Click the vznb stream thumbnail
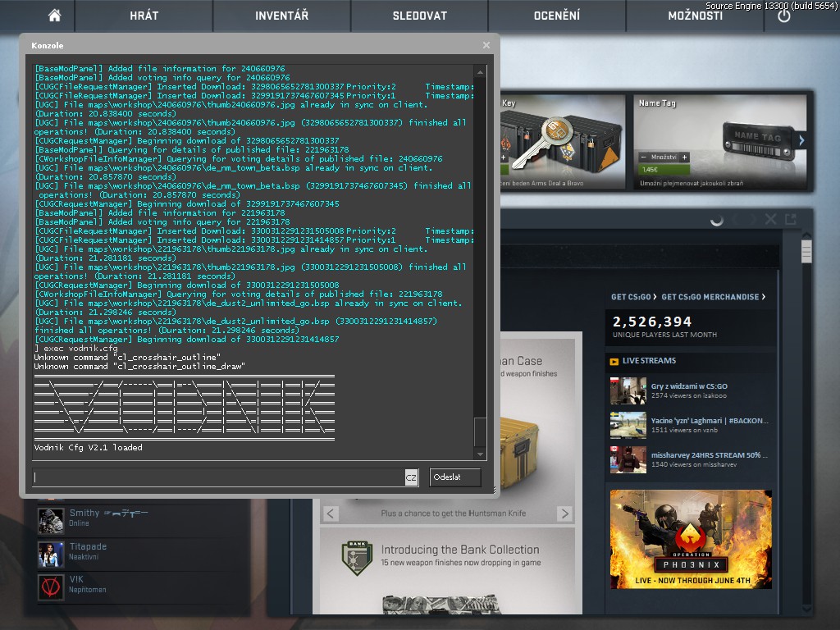The image size is (840, 630). [628, 426]
